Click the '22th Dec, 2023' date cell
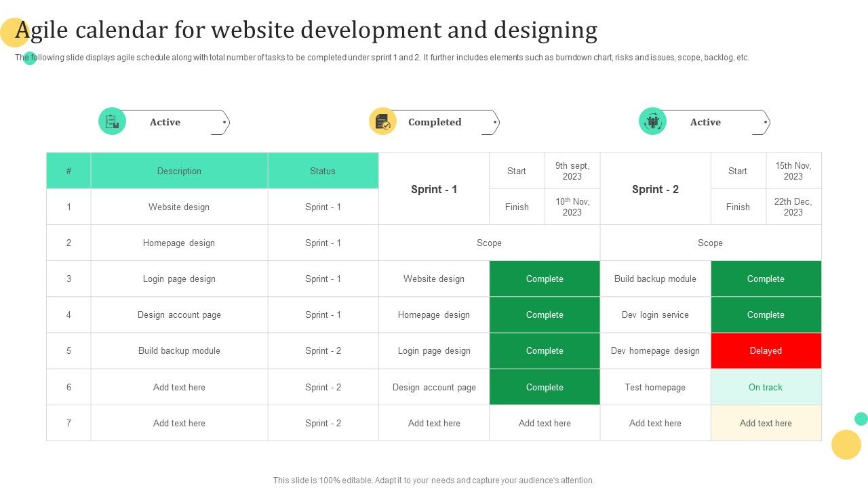This screenshot has height=488, width=868. 793,207
